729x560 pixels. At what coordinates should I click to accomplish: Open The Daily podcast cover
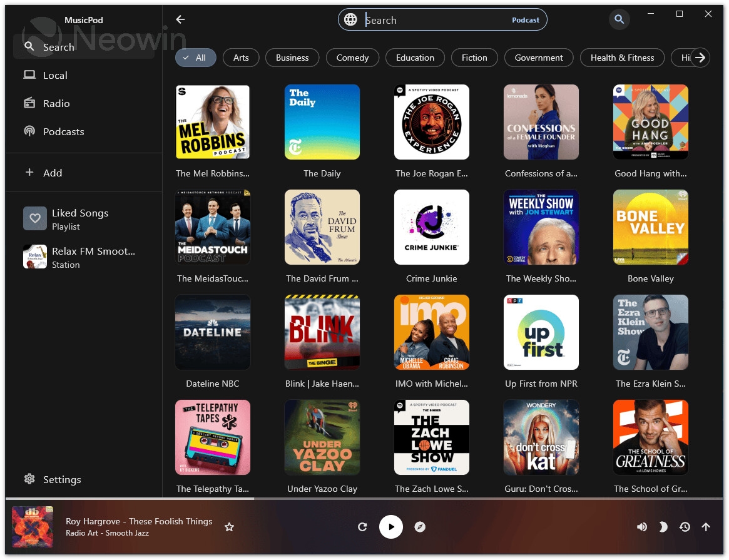322,122
